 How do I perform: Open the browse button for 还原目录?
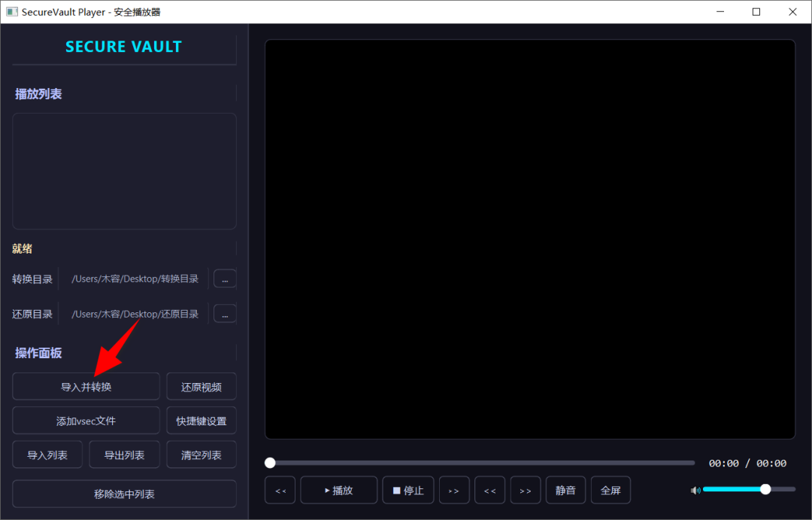click(x=225, y=314)
